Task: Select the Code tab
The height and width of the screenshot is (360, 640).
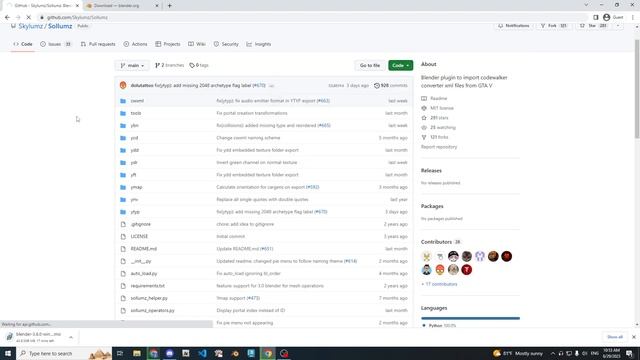Action: tap(23, 44)
